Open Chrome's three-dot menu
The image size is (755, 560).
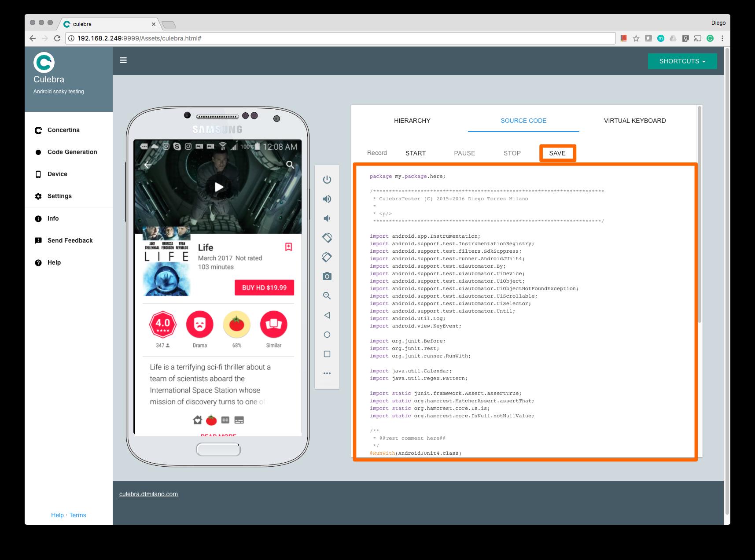click(722, 38)
